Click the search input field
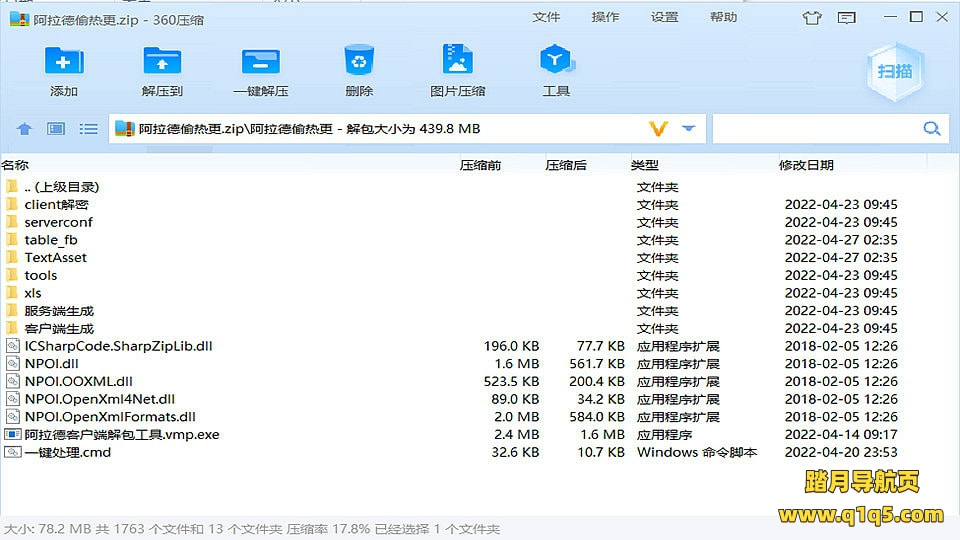960x540 pixels. pyautogui.click(x=815, y=129)
